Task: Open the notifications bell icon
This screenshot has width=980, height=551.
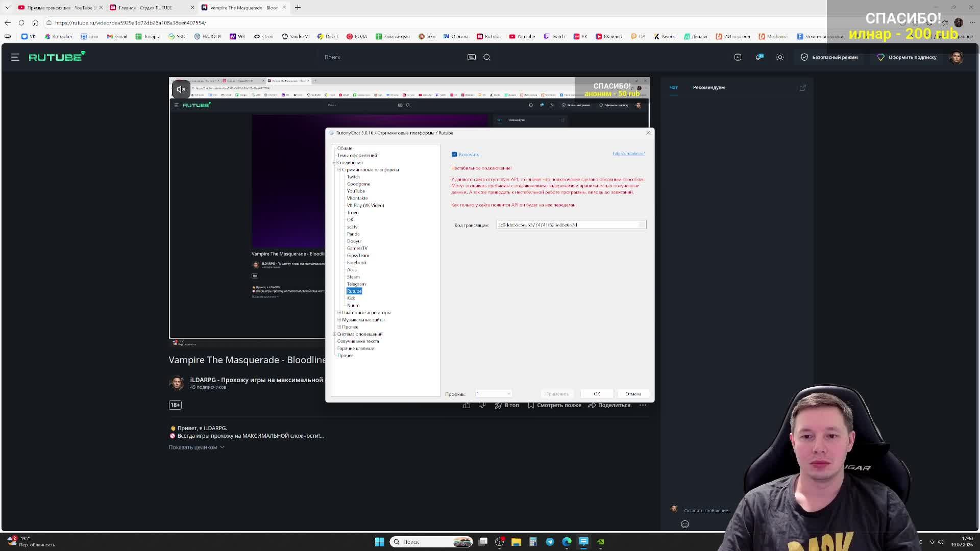Action: tap(759, 57)
